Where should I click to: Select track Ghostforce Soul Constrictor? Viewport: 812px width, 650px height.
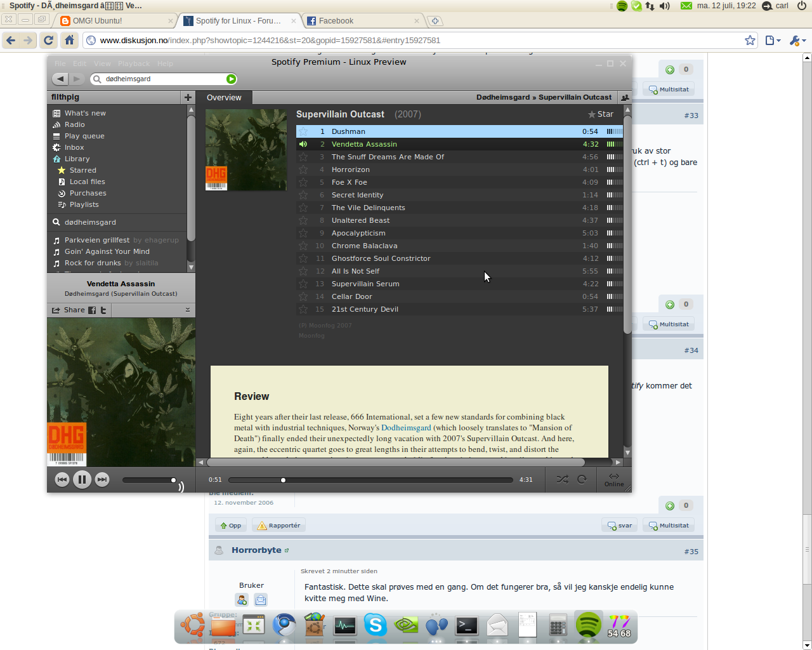click(459, 258)
